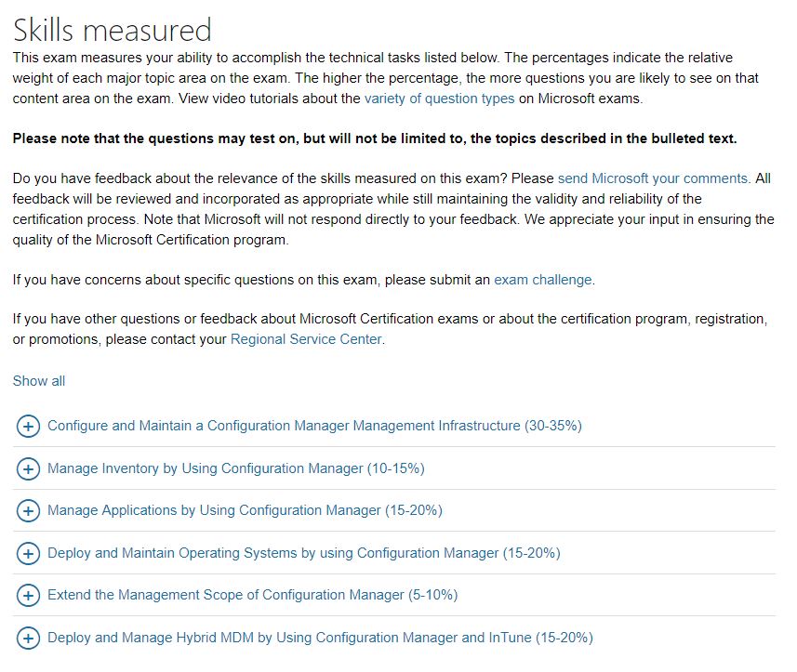Visit the Regional Service Center link
This screenshot has width=797, height=672.
(x=306, y=339)
